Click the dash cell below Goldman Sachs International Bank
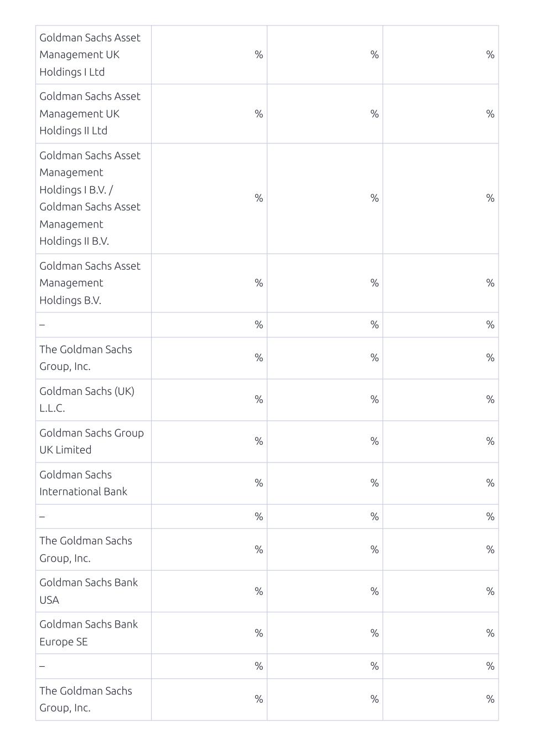Viewport: 534px width, 756px height. click(93, 516)
